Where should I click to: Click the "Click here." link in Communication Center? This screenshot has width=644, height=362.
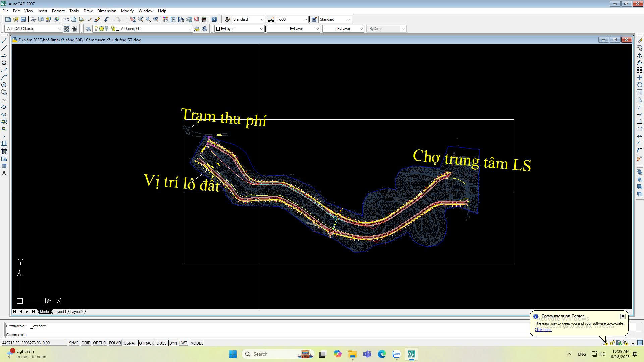pos(543,330)
